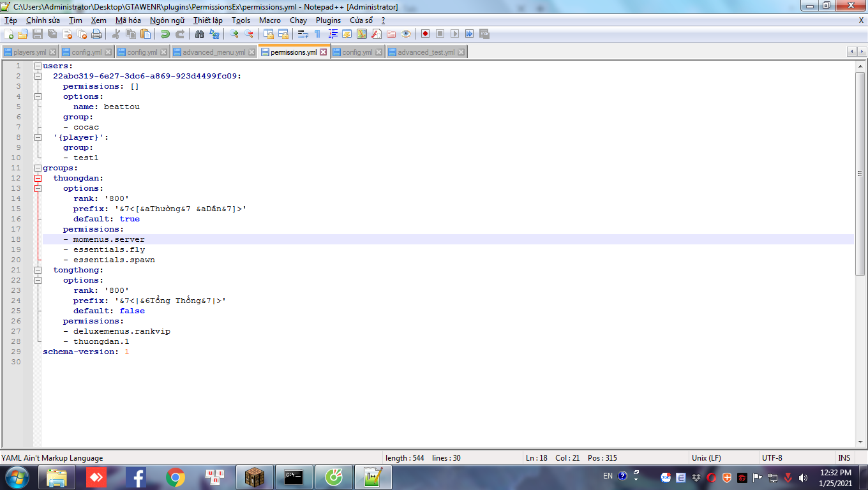Collapse the users fold marker on line 1

coord(38,66)
